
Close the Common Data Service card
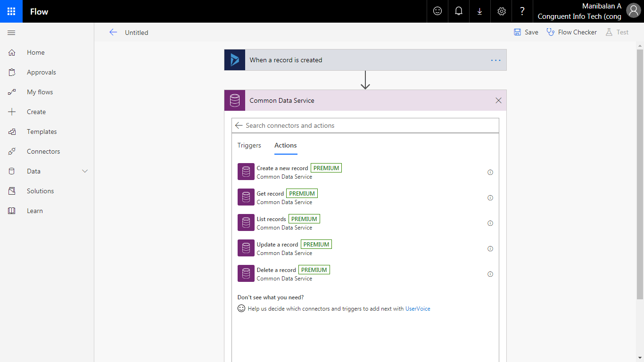[x=499, y=100]
